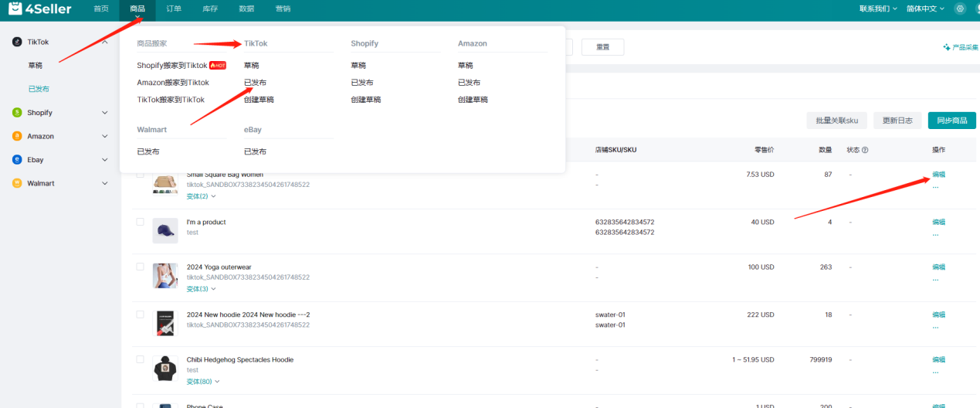The image size is (980, 408).
Task: Open thumbnail of 2024 Yoga outerwear
Action: pyautogui.click(x=165, y=276)
